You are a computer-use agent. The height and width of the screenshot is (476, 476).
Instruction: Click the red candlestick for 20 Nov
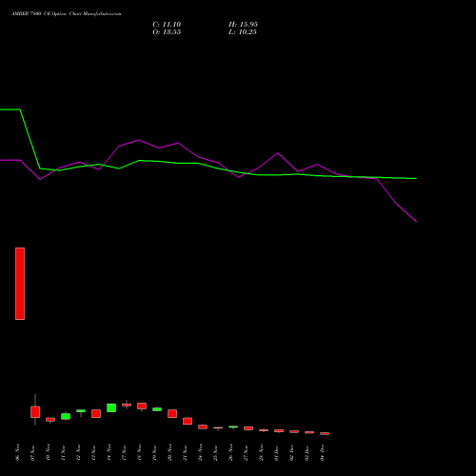click(172, 413)
